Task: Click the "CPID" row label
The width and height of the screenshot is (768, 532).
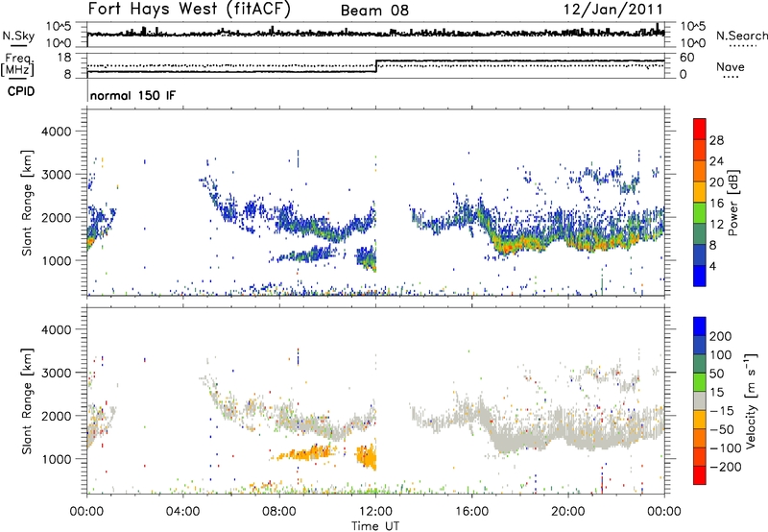Action: tap(21, 91)
